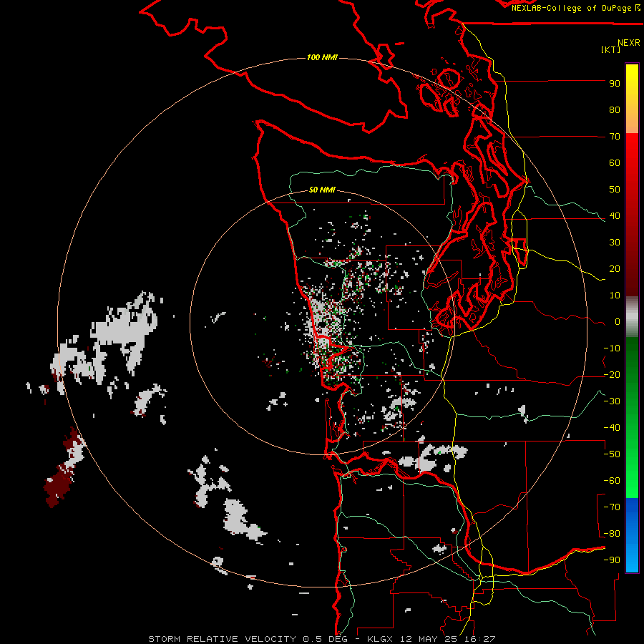Viewport: 644px width, 644px height.
Task: Click the -60 value on the velocity scale
Action: 612,481
